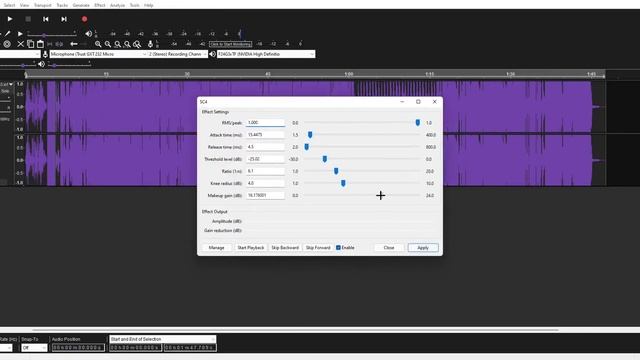Screen dimensions: 640x360
Task: Click the Silence audio icon
Action: point(60,44)
